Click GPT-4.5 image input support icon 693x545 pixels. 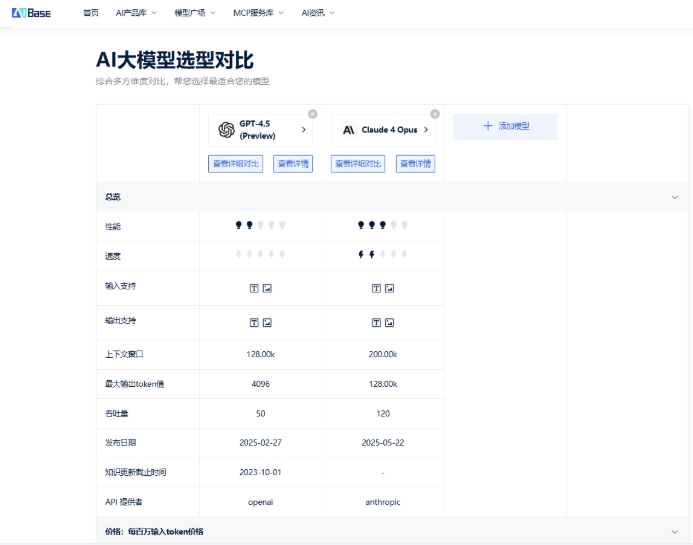[x=267, y=289]
